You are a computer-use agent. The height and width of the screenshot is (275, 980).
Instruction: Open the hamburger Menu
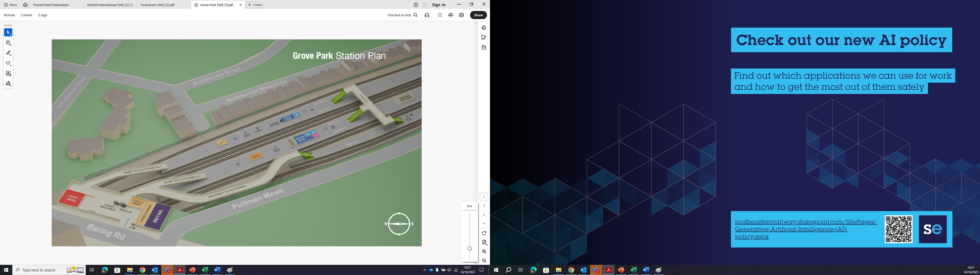[x=10, y=5]
